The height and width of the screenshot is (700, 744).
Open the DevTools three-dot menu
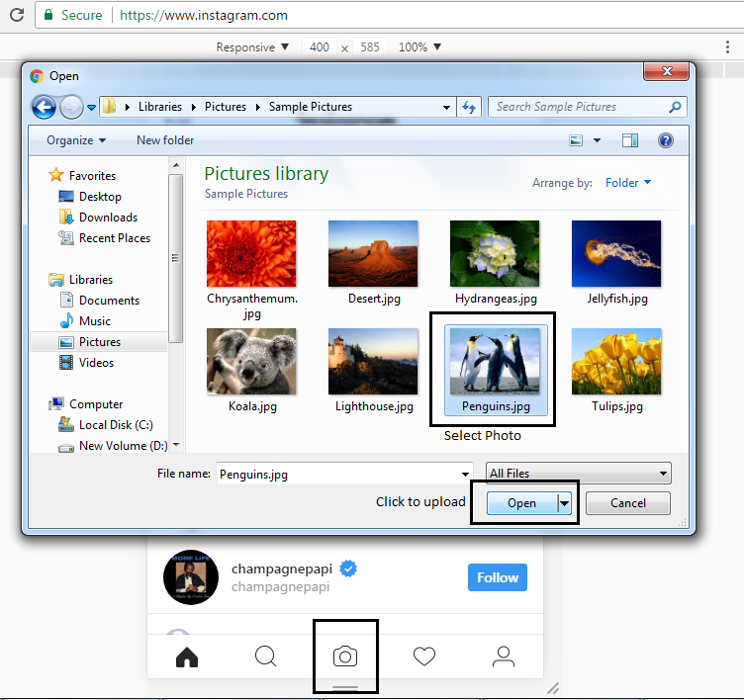pos(727,46)
